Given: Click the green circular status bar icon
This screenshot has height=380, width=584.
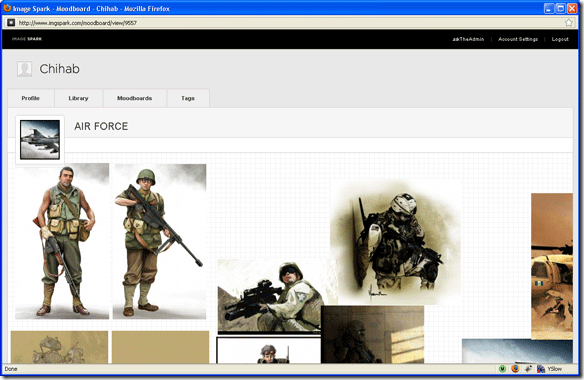Looking at the screenshot, I should (x=502, y=369).
